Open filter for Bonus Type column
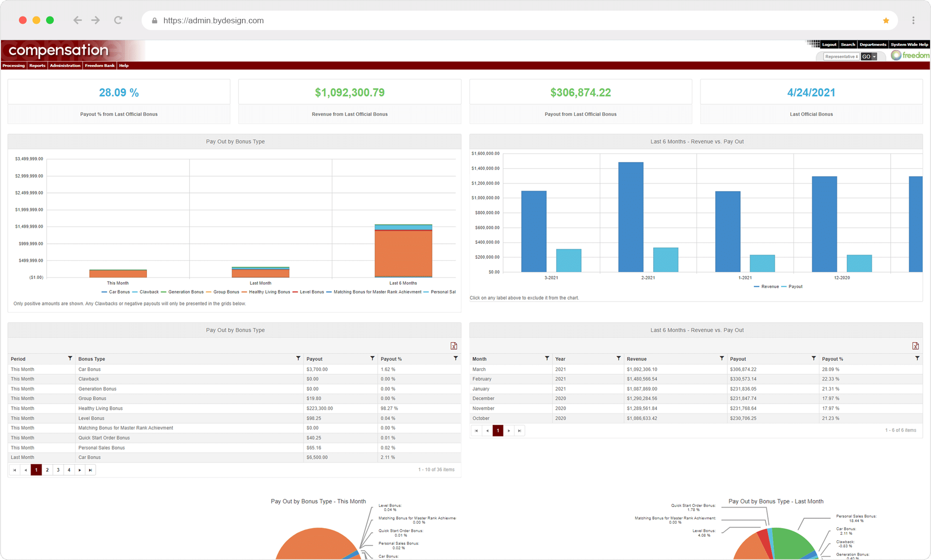This screenshot has height=560, width=931. pos(298,358)
